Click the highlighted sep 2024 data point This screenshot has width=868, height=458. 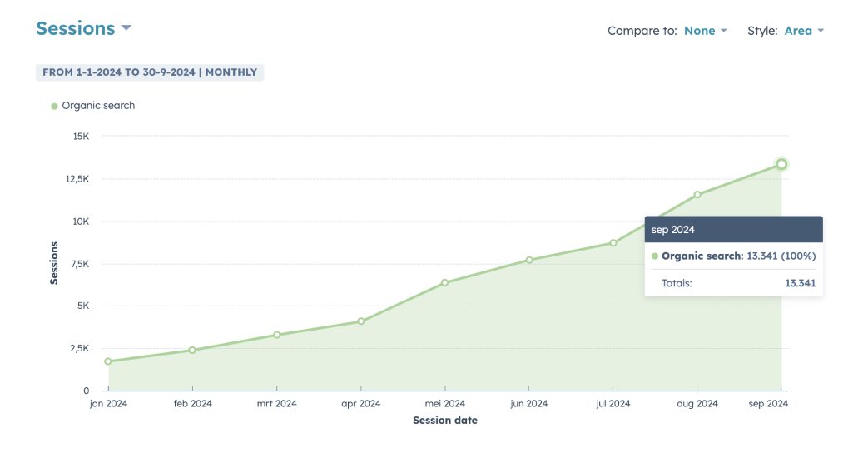[781, 164]
